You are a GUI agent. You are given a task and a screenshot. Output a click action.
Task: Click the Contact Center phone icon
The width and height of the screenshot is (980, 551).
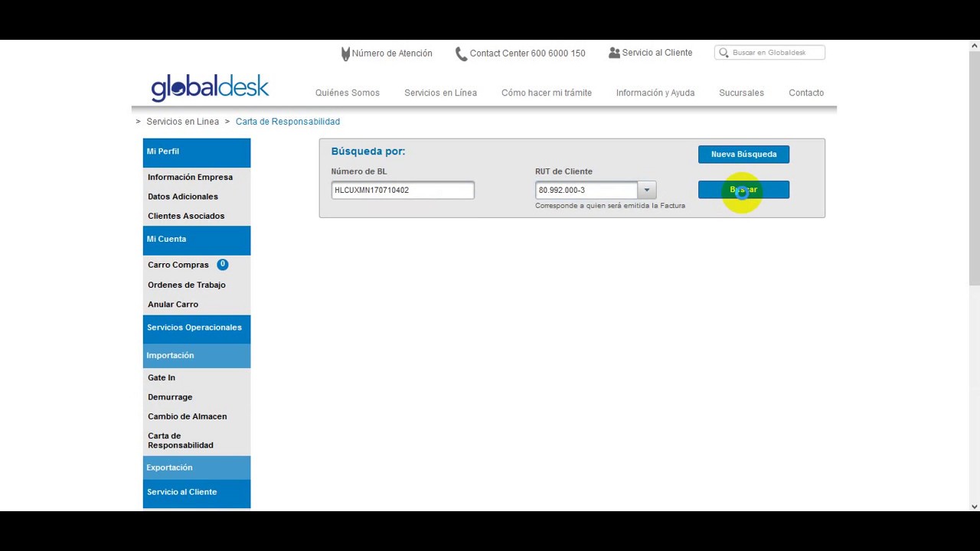click(461, 54)
